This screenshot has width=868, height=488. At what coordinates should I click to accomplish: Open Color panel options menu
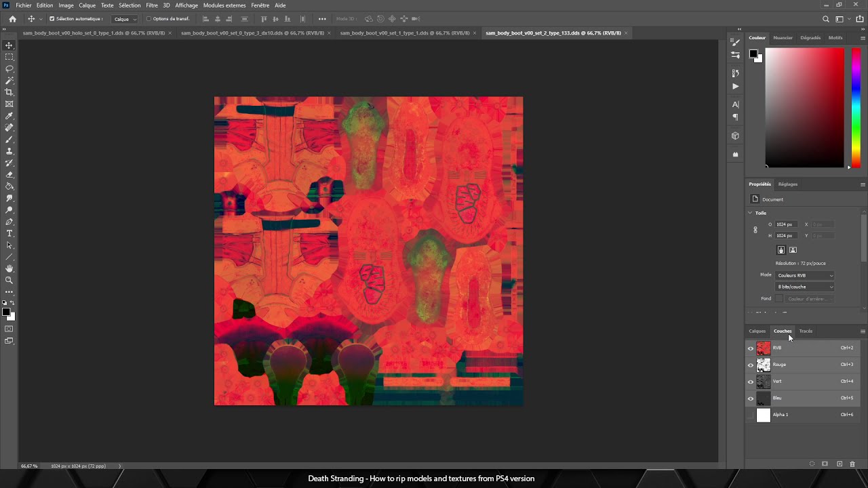863,38
